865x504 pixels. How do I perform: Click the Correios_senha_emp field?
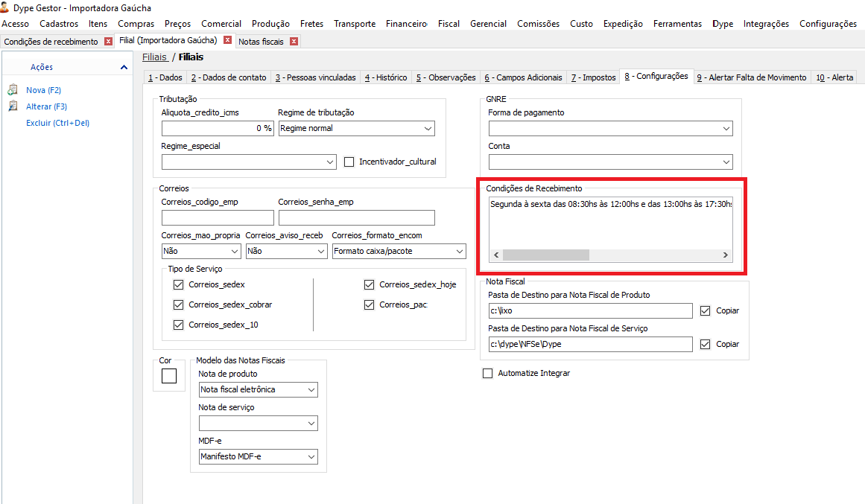tap(356, 217)
